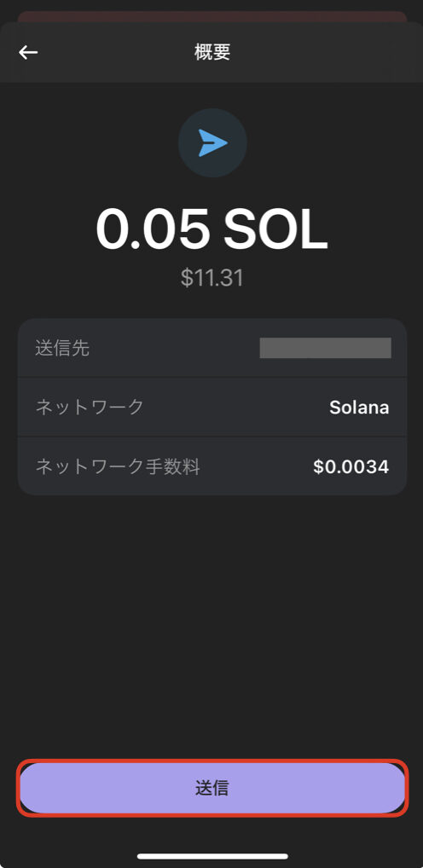The image size is (423, 868).
Task: Tap the divider under the 送信先 row
Action: click(212, 378)
